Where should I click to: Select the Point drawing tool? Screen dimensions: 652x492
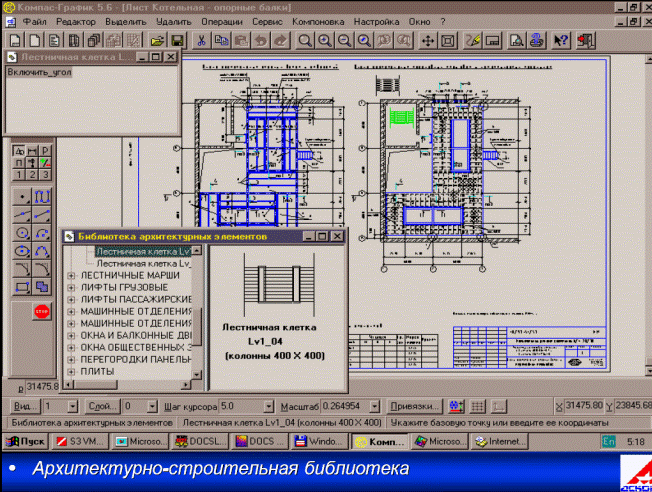coord(22,197)
